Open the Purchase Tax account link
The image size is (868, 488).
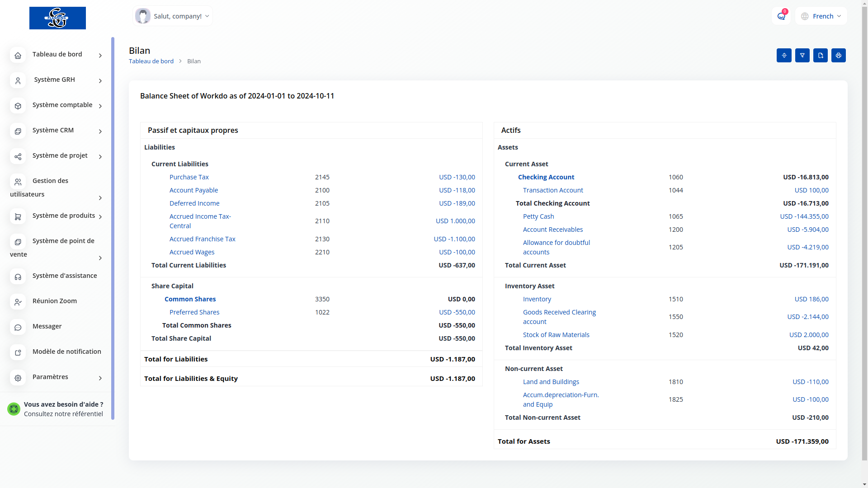pyautogui.click(x=189, y=177)
